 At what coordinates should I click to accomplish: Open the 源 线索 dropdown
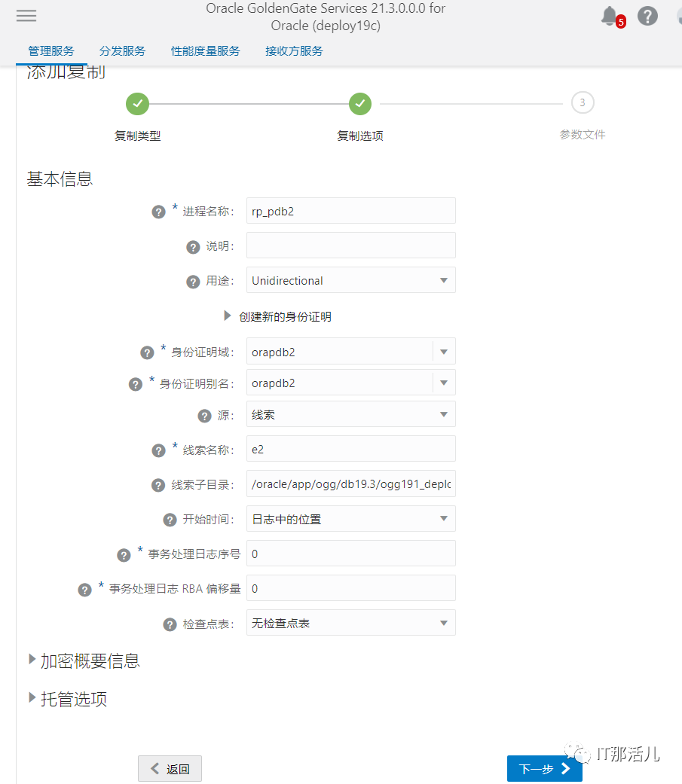point(350,414)
